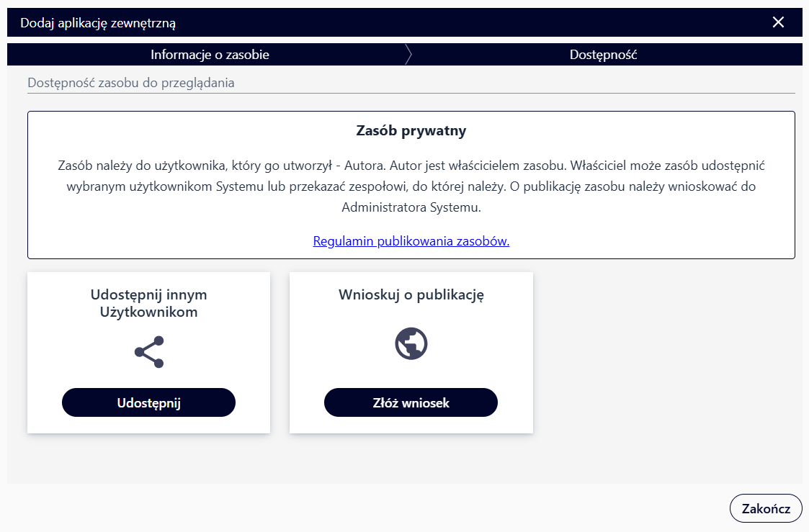Screen dimensions: 809x532
Task: Click the Udostępnij innym Użytkownikom card title
Action: click(x=148, y=304)
